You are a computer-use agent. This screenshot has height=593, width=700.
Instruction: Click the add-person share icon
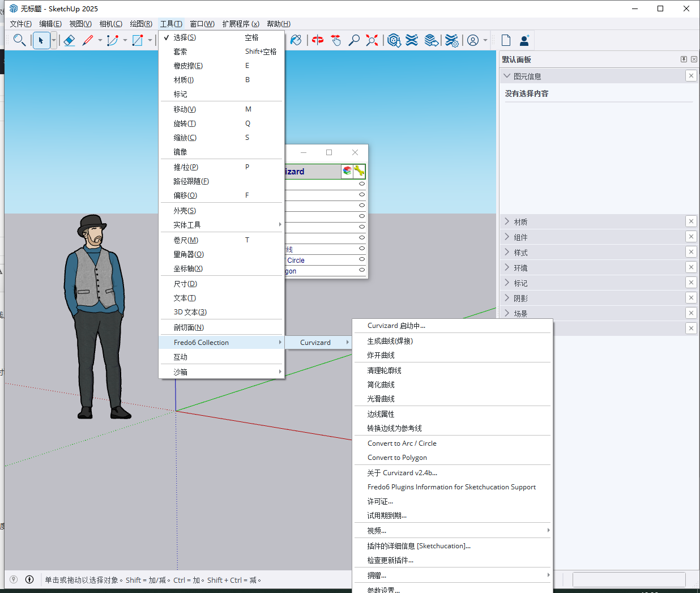tap(524, 40)
